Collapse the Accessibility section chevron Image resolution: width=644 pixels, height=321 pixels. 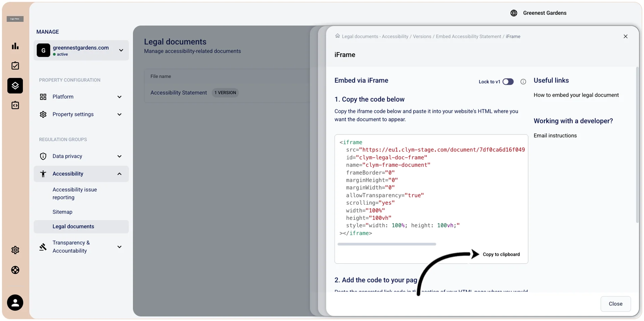(x=119, y=174)
